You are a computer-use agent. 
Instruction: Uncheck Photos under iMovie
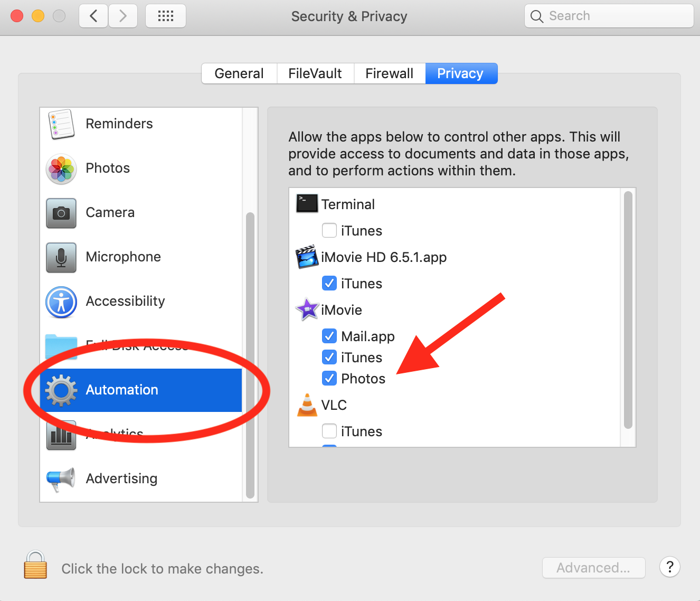329,378
